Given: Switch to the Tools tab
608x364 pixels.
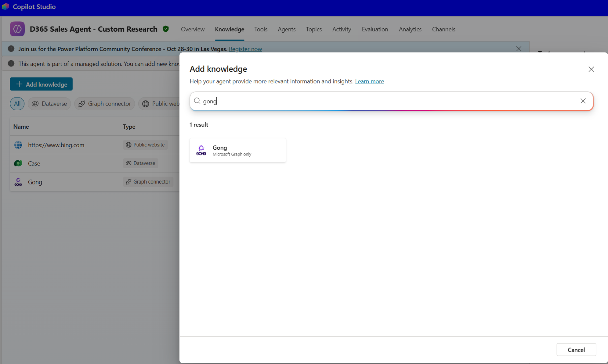Looking at the screenshot, I should [x=261, y=29].
